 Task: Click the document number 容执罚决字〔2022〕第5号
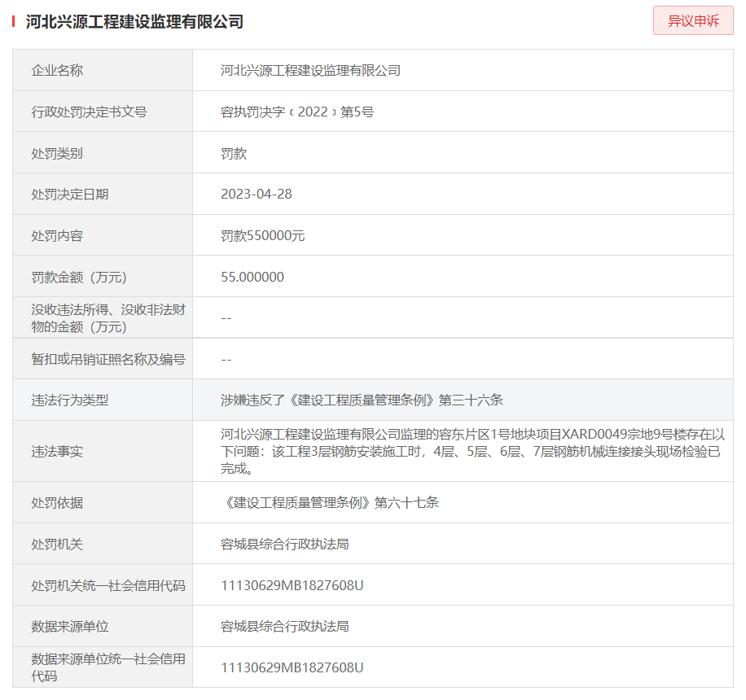pyautogui.click(x=297, y=112)
